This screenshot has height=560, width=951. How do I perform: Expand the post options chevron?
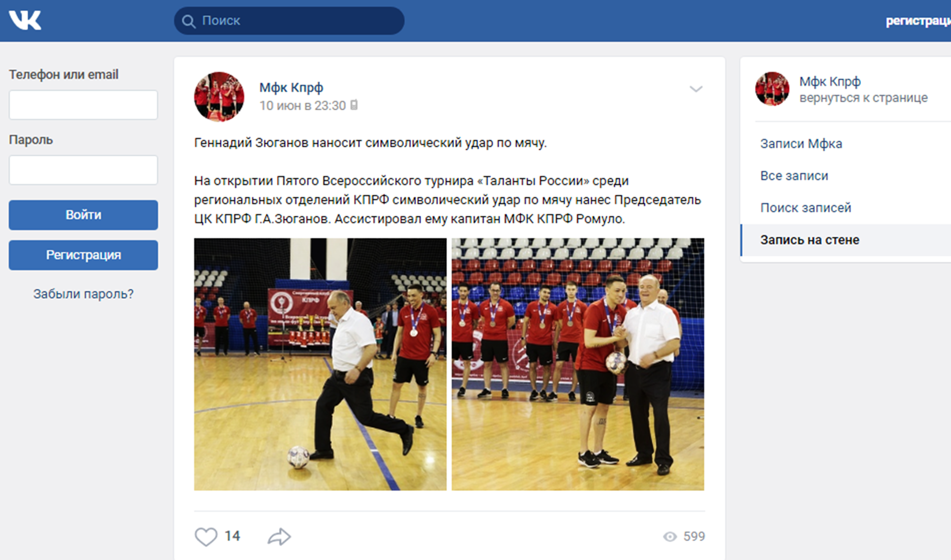pyautogui.click(x=696, y=89)
